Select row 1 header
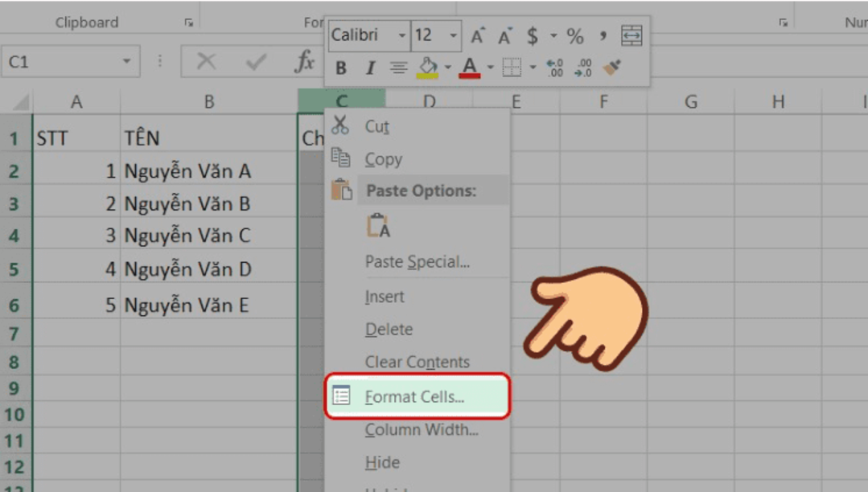Viewport: 868px width, 492px height. pyautogui.click(x=15, y=137)
